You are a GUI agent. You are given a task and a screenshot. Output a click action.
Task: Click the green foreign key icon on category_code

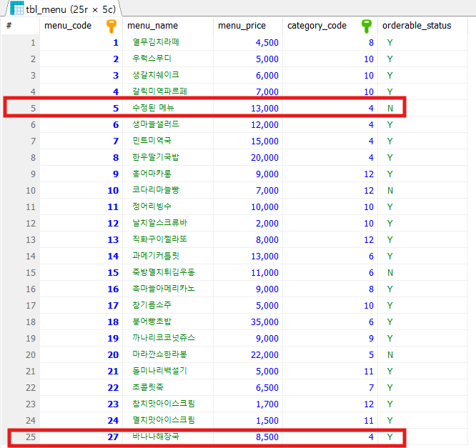(x=367, y=26)
